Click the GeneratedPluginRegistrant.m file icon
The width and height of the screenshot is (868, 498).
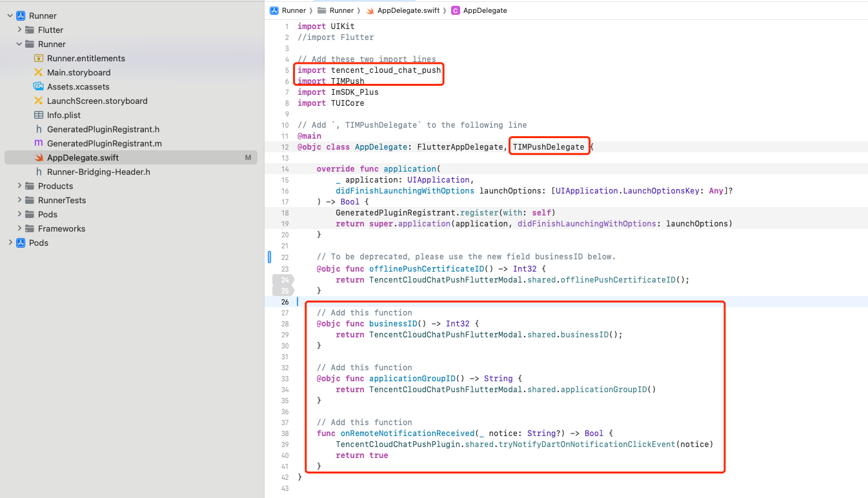39,143
